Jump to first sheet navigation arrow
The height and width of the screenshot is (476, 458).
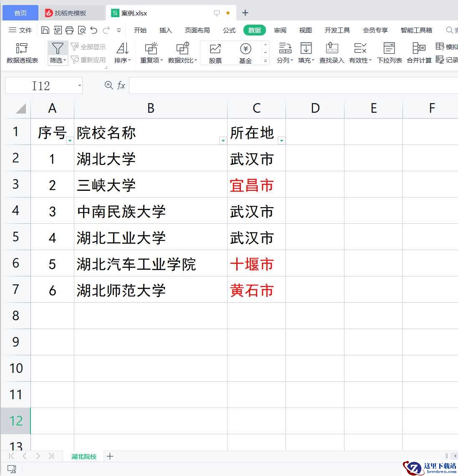[x=12, y=456]
